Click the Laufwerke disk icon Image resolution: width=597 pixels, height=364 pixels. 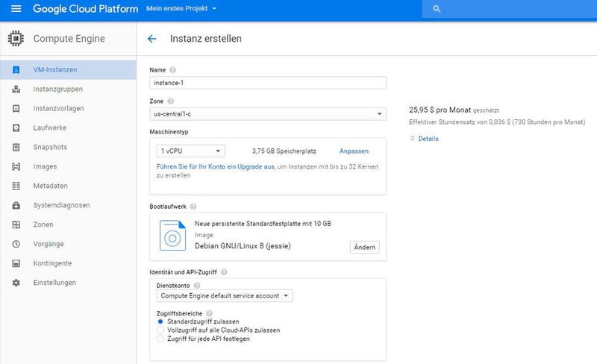(16, 128)
